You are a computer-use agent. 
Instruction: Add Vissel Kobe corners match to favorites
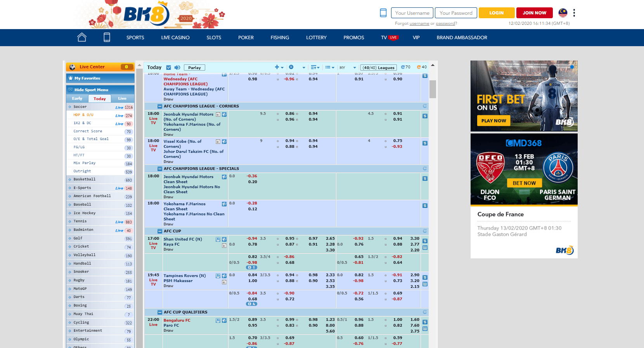coord(224,142)
